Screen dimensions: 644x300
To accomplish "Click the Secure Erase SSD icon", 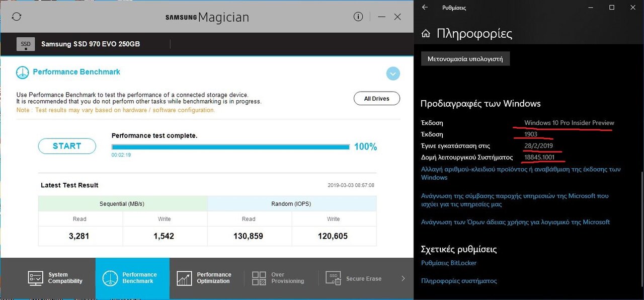I will point(333,278).
